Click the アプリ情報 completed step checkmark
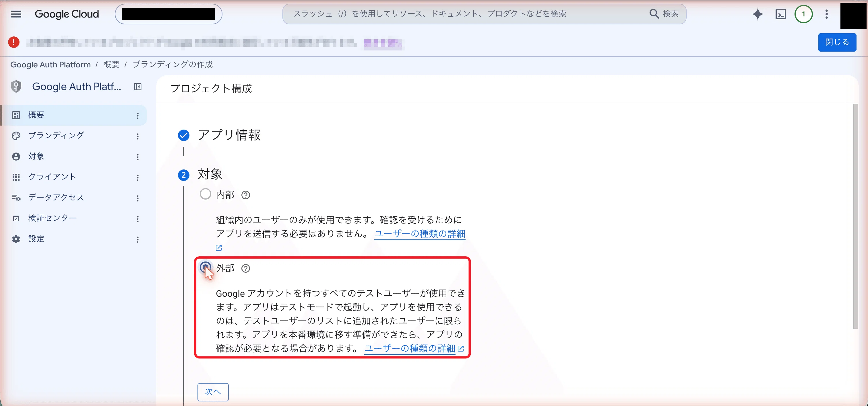The image size is (868, 406). click(x=184, y=135)
